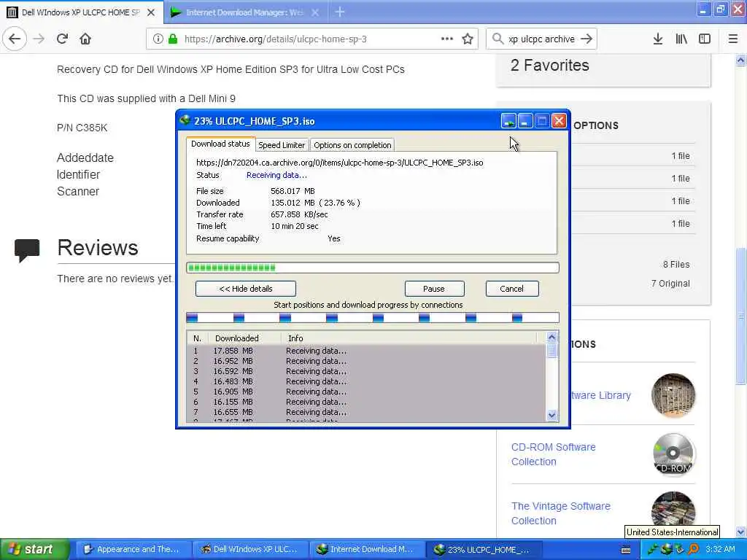Close the Internet Download Manager tab
The height and width of the screenshot is (560, 747).
coord(315,12)
